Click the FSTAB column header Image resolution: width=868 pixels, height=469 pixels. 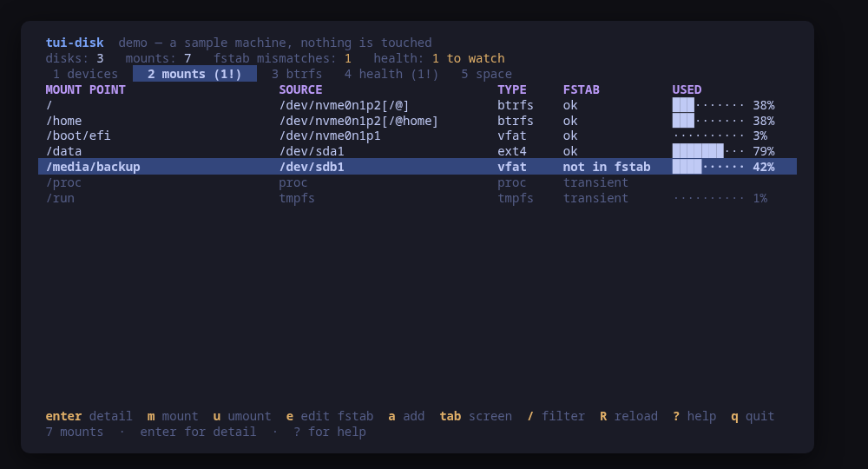pos(582,89)
